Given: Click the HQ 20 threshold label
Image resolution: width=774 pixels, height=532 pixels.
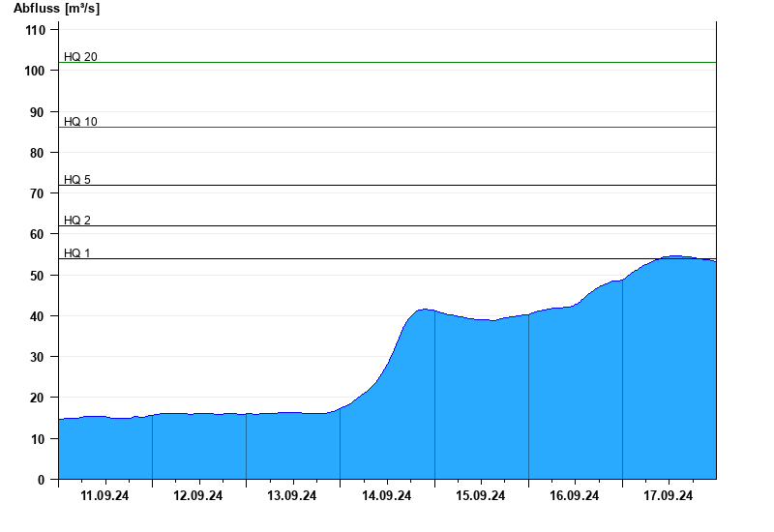Looking at the screenshot, I should (x=80, y=57).
